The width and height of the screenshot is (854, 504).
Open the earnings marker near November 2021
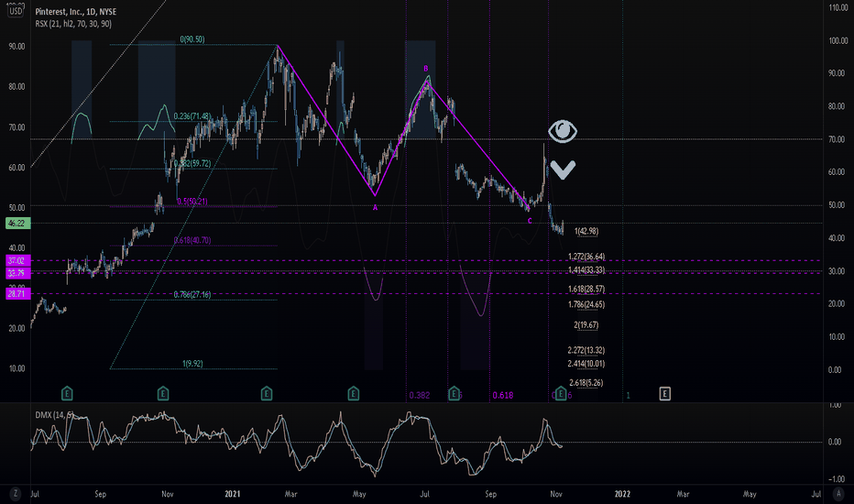[561, 393]
